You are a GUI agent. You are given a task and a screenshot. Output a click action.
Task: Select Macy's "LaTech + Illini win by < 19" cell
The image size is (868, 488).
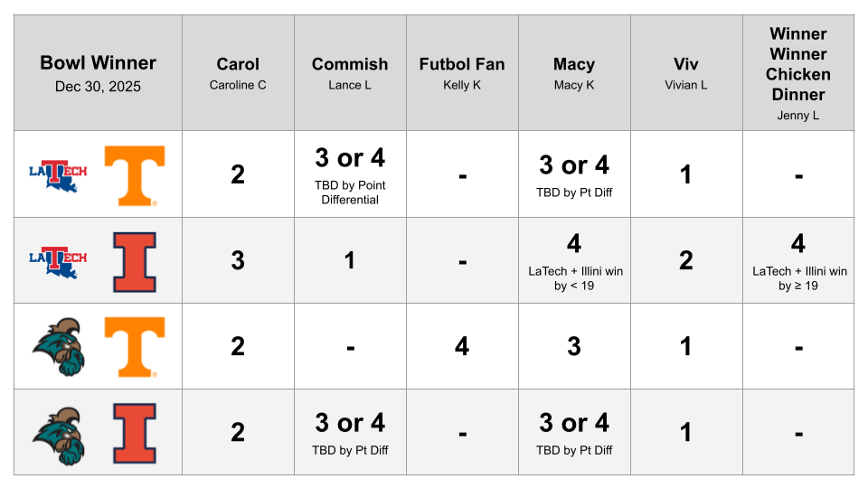tap(574, 260)
